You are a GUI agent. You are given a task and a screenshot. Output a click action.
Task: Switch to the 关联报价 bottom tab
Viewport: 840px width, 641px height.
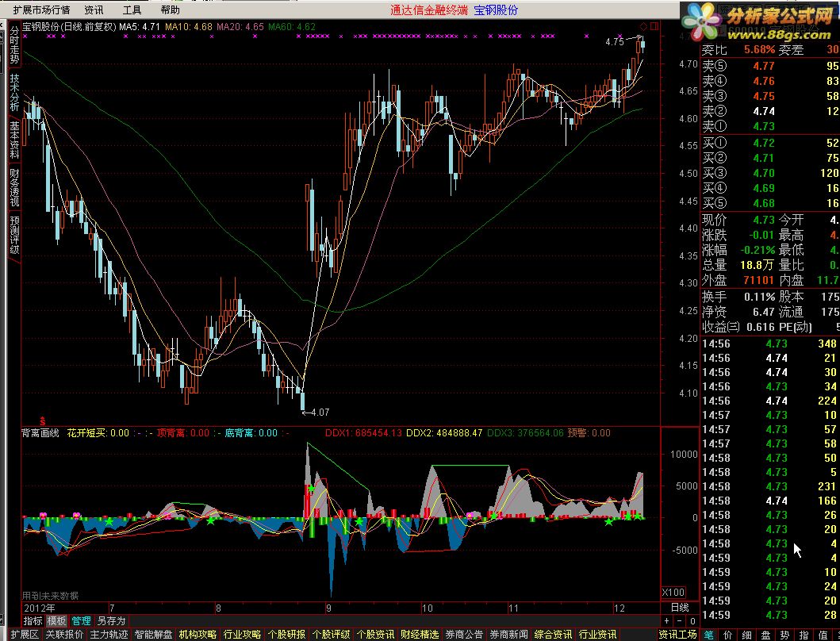coord(64,635)
